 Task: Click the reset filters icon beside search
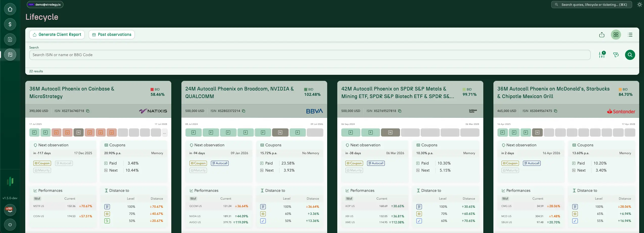coord(616,55)
